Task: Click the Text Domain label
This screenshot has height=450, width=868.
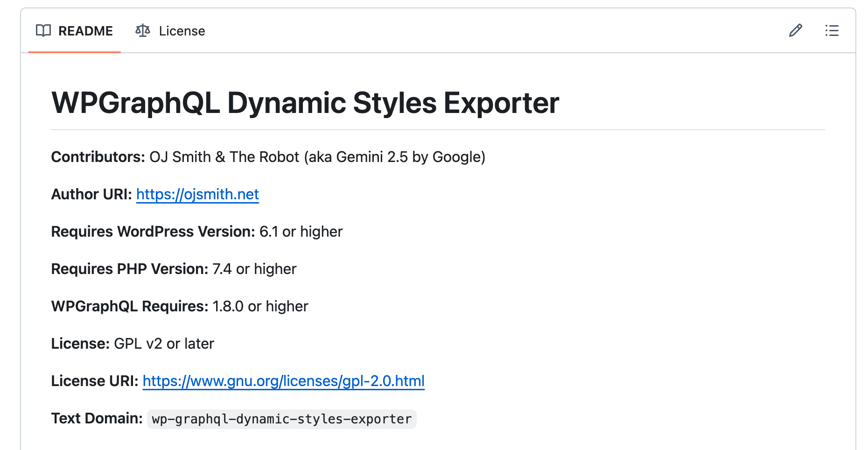Action: click(x=97, y=418)
